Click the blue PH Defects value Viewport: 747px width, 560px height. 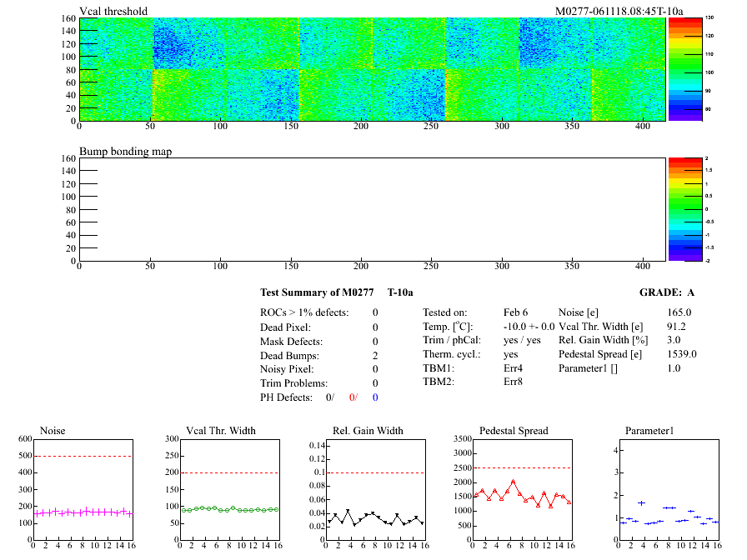tap(375, 397)
